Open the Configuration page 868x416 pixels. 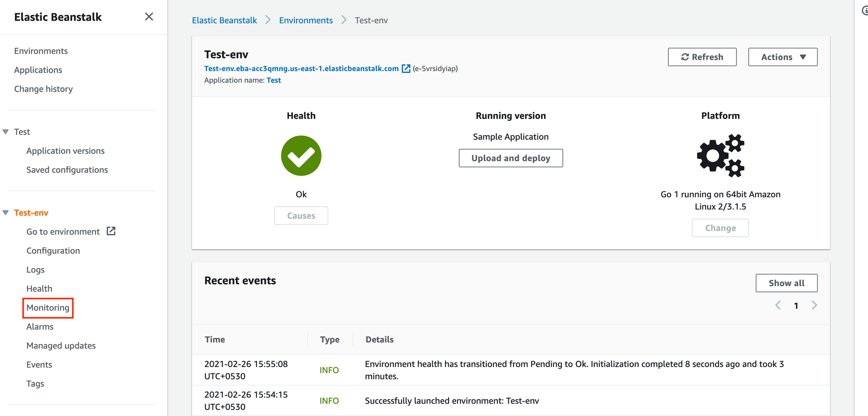tap(53, 251)
